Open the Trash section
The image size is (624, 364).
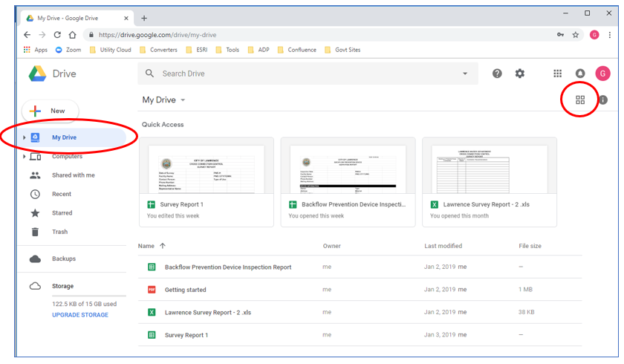coord(59,232)
